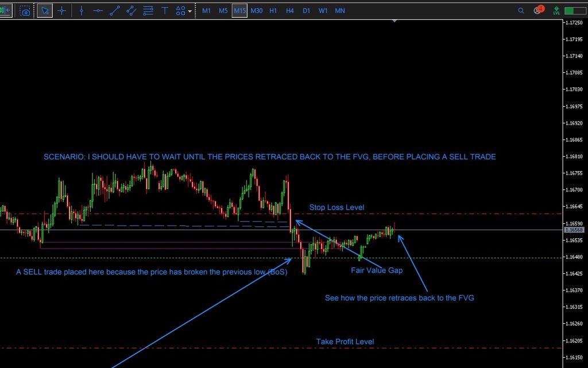Open account notifications with red badge

pos(539,10)
